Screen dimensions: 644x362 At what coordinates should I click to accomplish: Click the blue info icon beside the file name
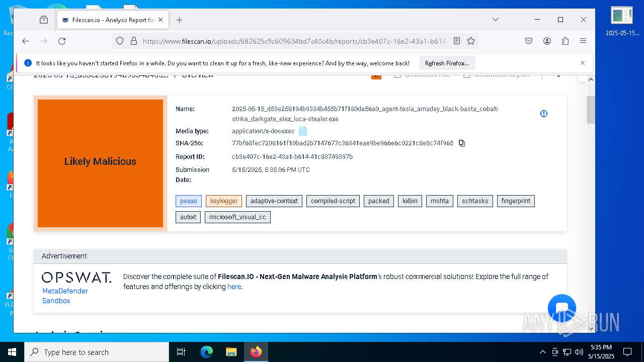[543, 114]
